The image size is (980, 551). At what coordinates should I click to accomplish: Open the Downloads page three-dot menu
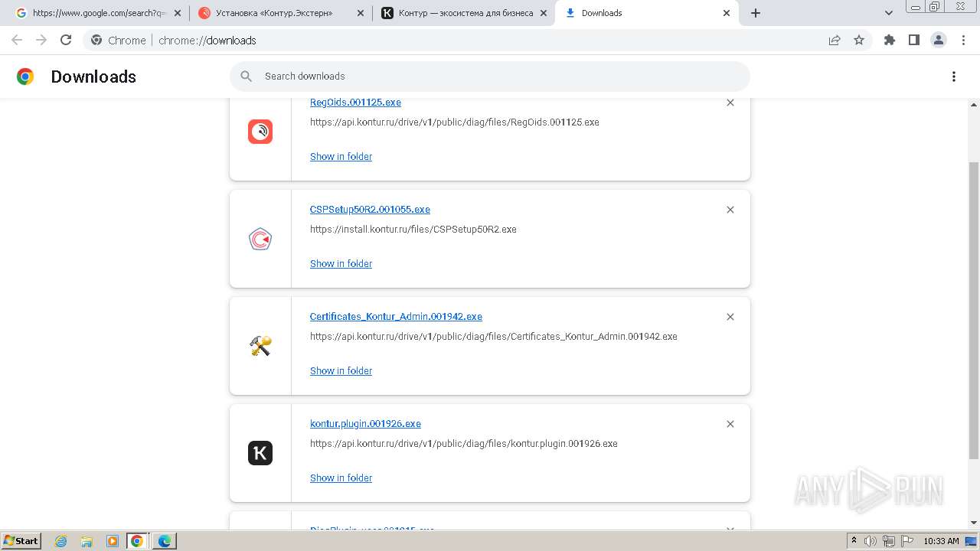[x=954, y=77]
